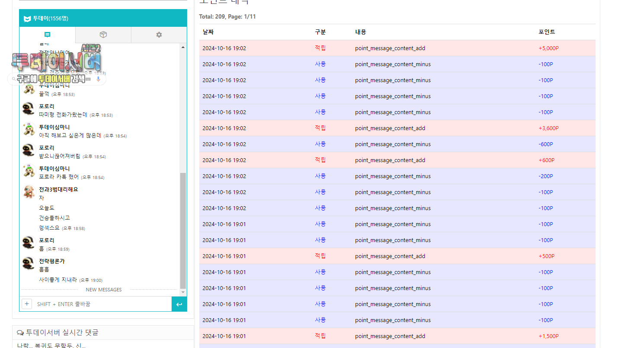Screen dimensions: 644x348
Task: Click 포로리 avatar beside 받으니끊어져버림
Action: (x=29, y=150)
